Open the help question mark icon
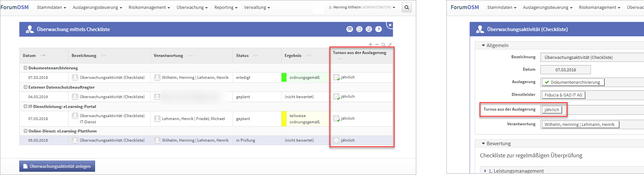 [379, 29]
